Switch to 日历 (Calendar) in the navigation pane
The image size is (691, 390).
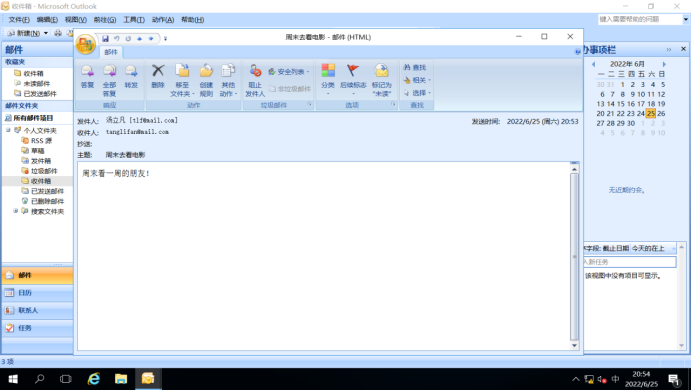[37, 293]
